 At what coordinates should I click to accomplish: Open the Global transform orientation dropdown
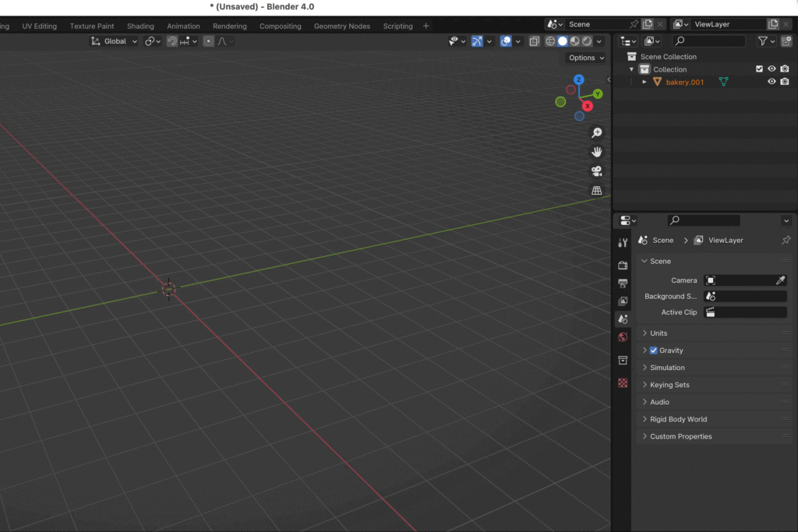pyautogui.click(x=115, y=41)
